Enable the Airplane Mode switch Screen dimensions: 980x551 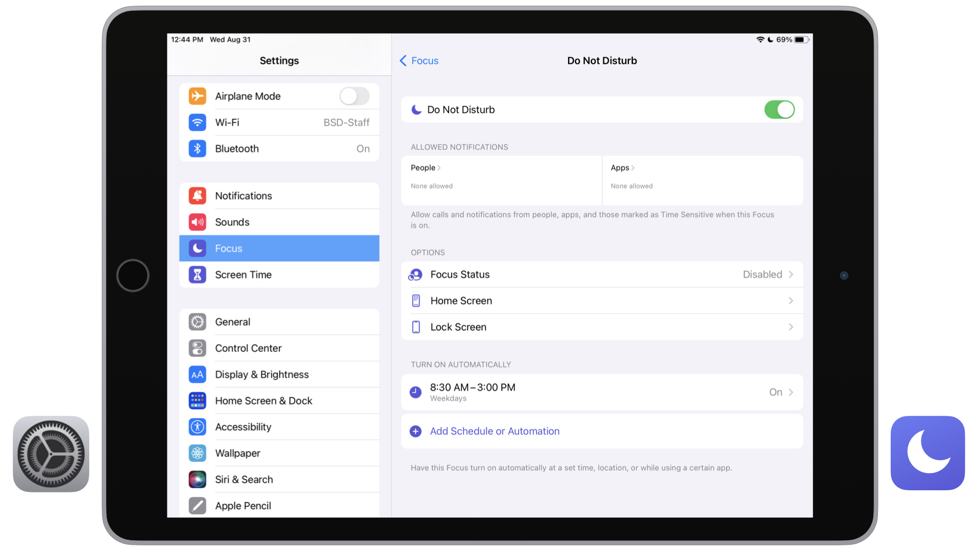click(x=354, y=96)
